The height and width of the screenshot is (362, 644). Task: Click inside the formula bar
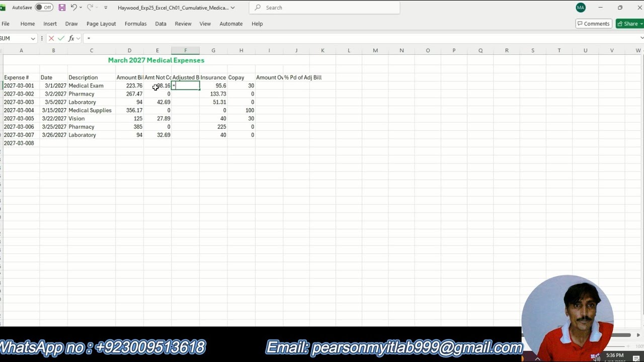pos(361,38)
